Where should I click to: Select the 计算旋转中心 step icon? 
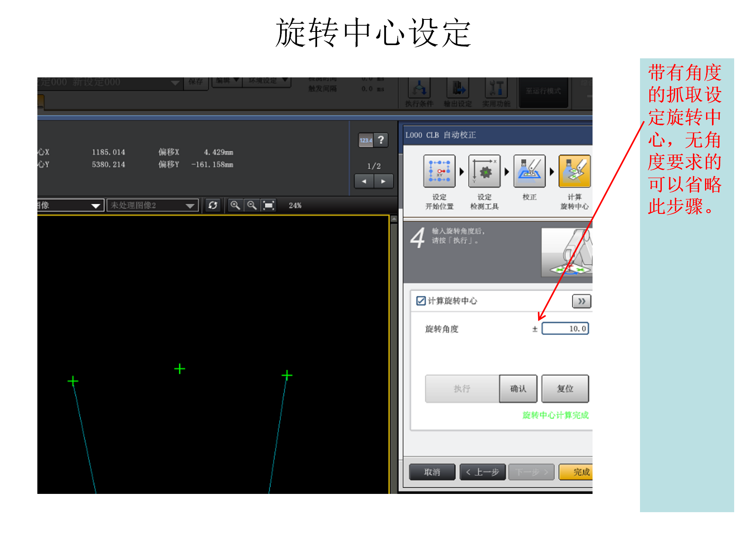click(x=575, y=171)
